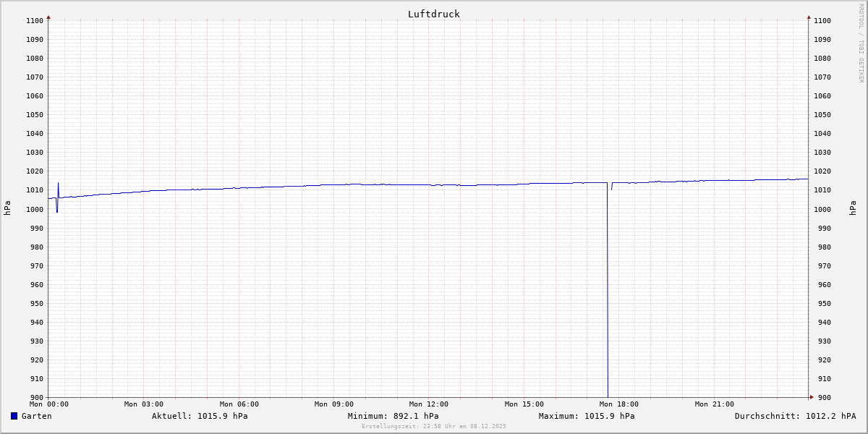Click the Erstellungszeit timestamp footer text
The width and height of the screenshot is (868, 434).
[434, 426]
